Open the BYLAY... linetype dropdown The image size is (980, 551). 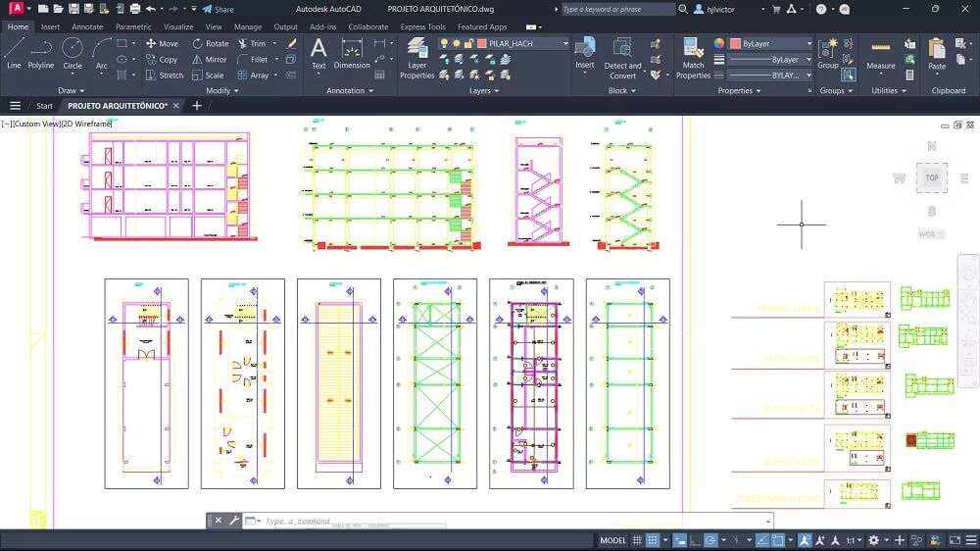click(x=808, y=75)
